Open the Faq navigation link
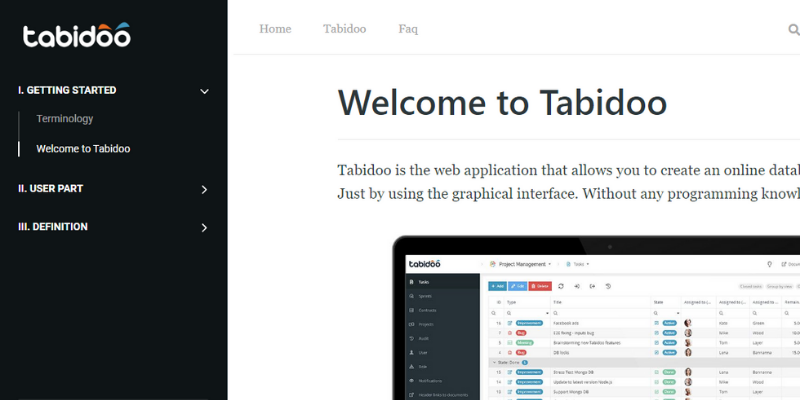 click(408, 30)
